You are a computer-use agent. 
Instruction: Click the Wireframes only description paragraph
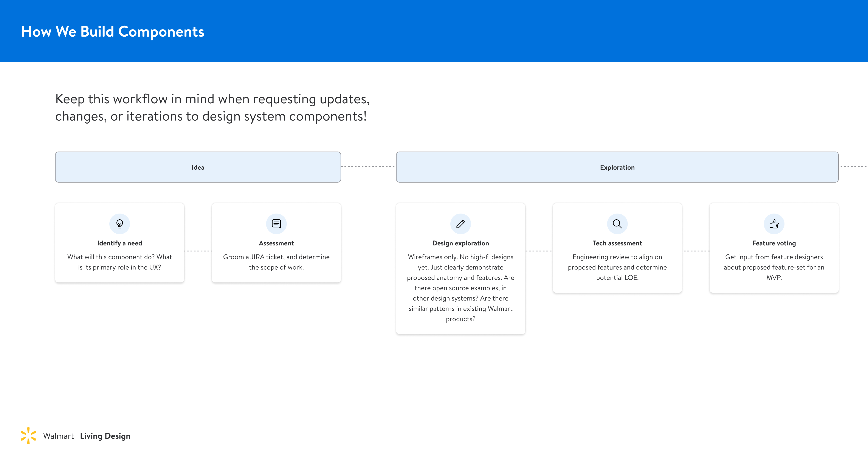(460, 288)
